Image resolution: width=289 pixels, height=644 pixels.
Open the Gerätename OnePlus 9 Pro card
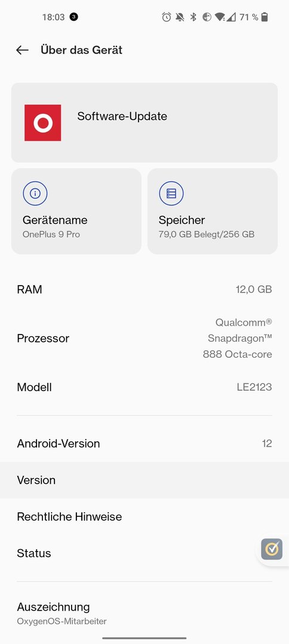coord(76,211)
